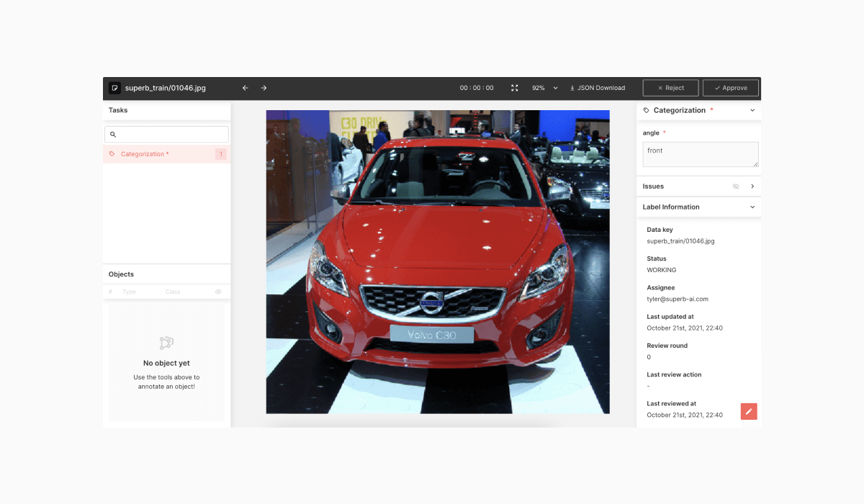Click the No object yet placeholder icon
The image size is (864, 504).
[x=166, y=343]
